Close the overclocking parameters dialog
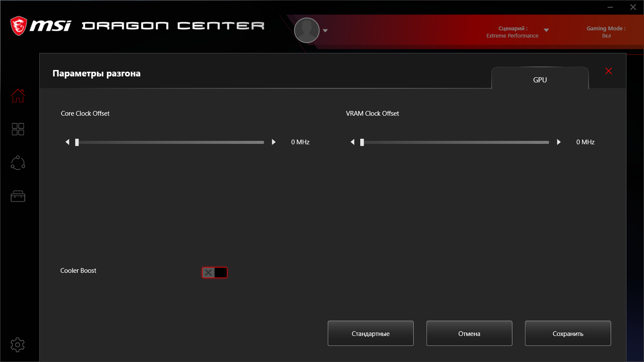This screenshot has height=362, width=644. click(609, 71)
